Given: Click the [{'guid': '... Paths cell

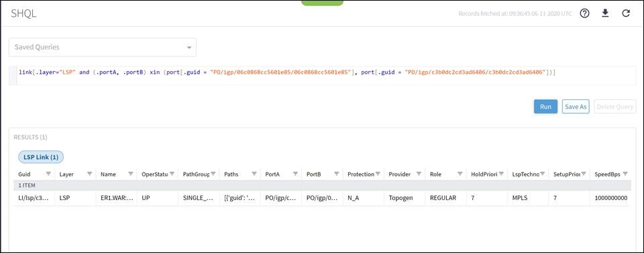Looking at the screenshot, I should click(240, 198).
